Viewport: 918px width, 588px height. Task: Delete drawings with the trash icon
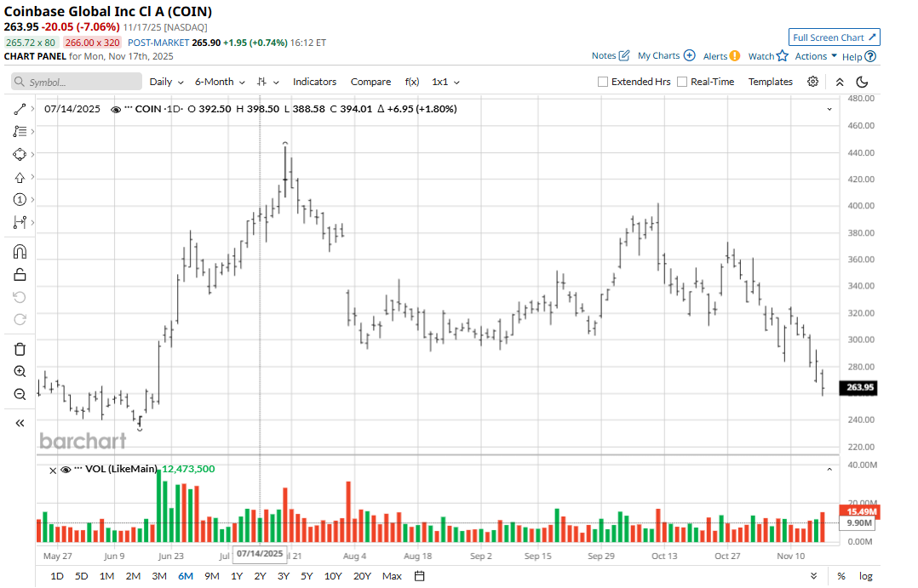[20, 349]
